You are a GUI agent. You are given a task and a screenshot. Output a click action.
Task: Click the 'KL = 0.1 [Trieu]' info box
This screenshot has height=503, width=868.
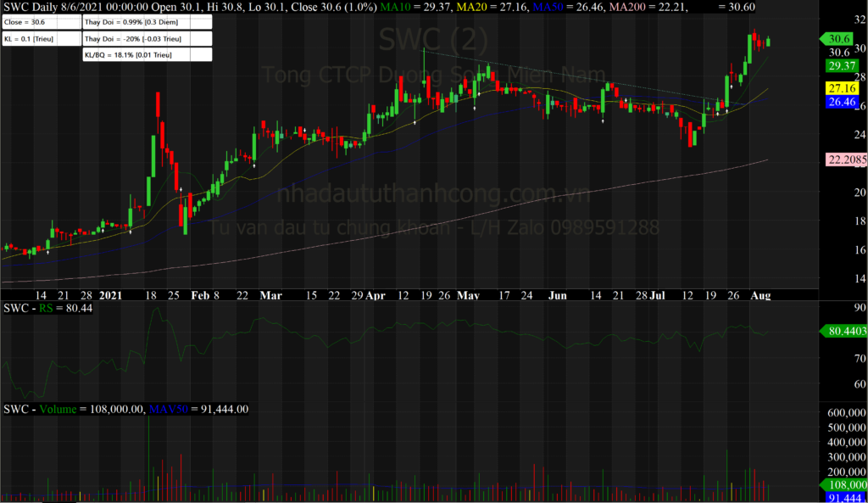pyautogui.click(x=40, y=39)
